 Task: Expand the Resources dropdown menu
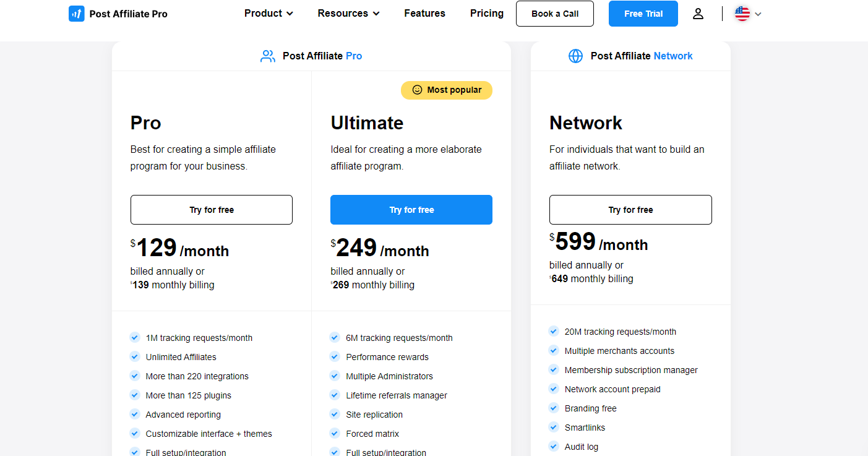tap(349, 14)
